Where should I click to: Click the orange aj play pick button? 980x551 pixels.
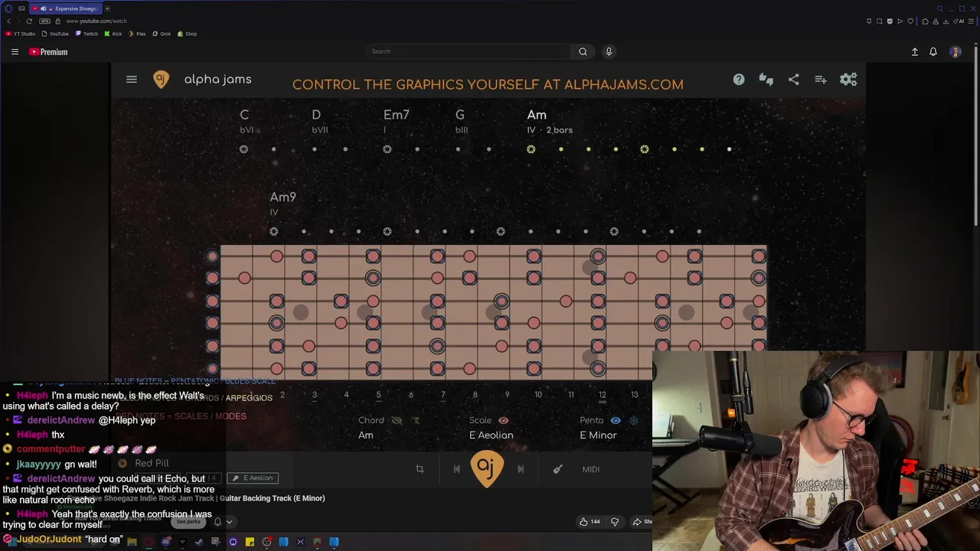click(x=487, y=469)
